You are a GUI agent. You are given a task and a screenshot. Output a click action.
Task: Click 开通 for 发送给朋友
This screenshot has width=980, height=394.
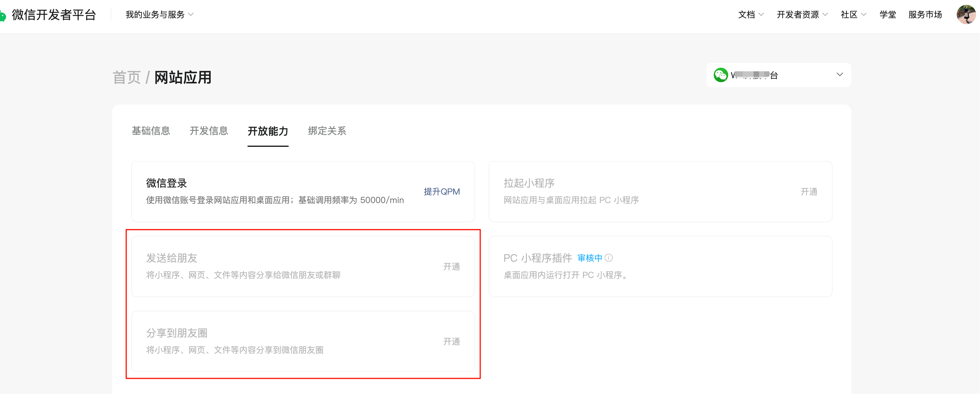tap(452, 266)
